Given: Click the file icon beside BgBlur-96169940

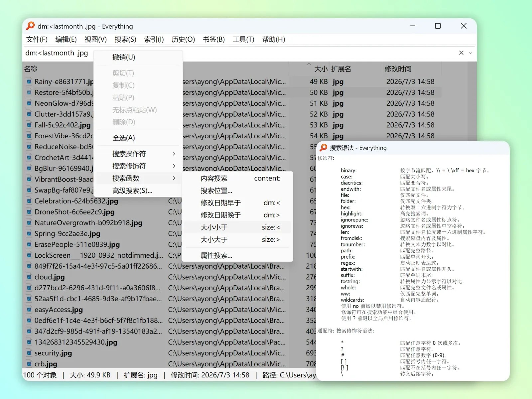Looking at the screenshot, I should point(29,169).
